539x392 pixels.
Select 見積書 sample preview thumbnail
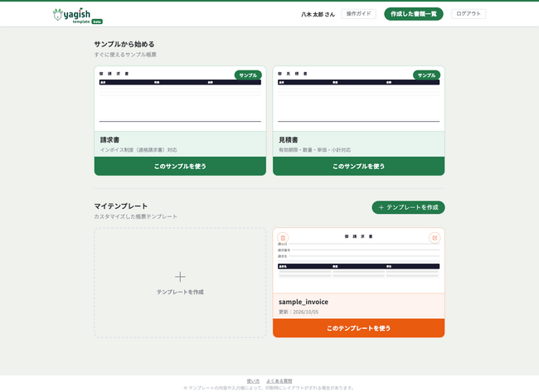pos(358,99)
